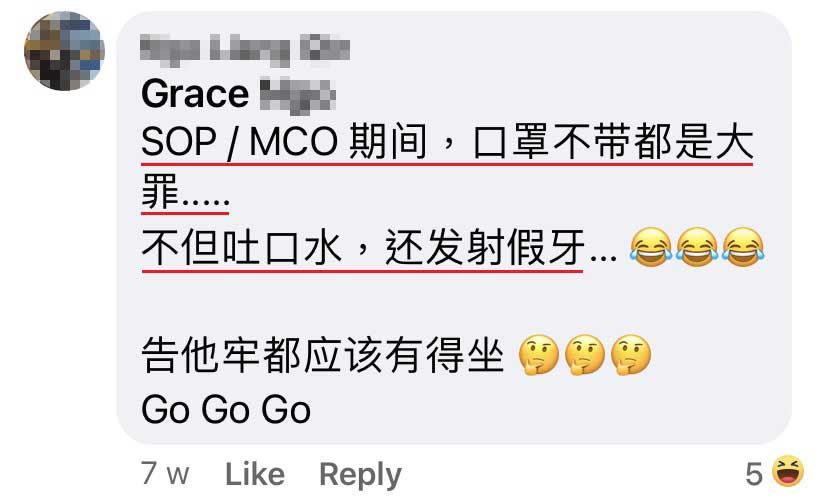The width and height of the screenshot is (828, 499).
Task: Reply to this comment
Action: coord(361,475)
